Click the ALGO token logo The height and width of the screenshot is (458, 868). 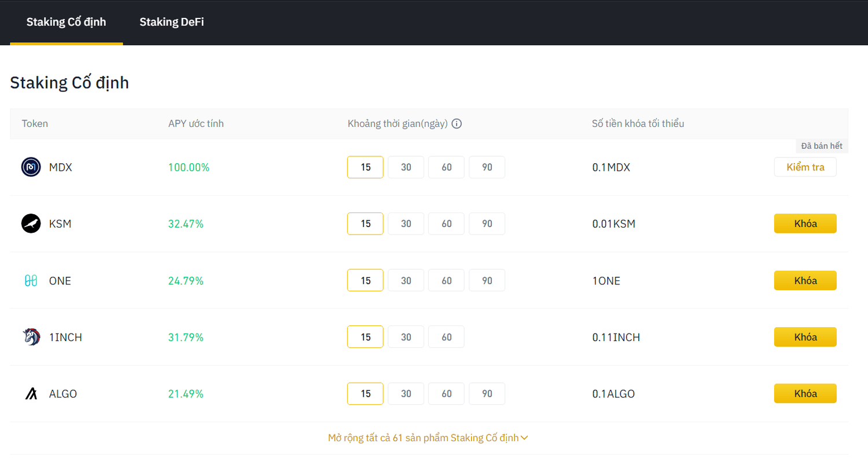[31, 394]
